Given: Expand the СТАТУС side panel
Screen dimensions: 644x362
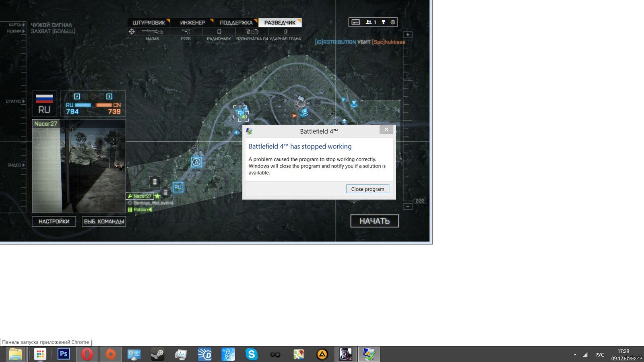Looking at the screenshot, I should [15, 101].
